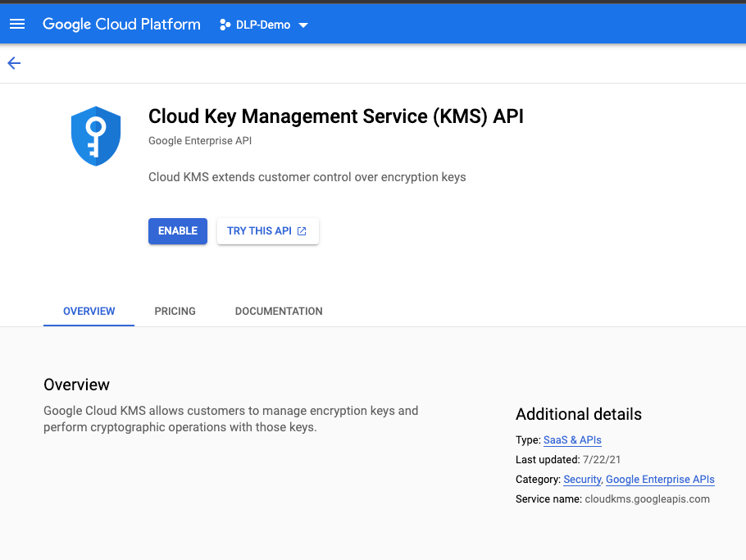Expand the project selector dropdown arrow
Screen dimensions: 746x560
(x=302, y=25)
